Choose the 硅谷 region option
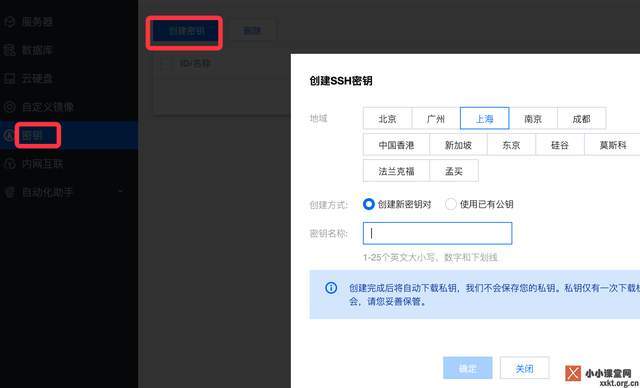The height and width of the screenshot is (388, 640). 560,145
